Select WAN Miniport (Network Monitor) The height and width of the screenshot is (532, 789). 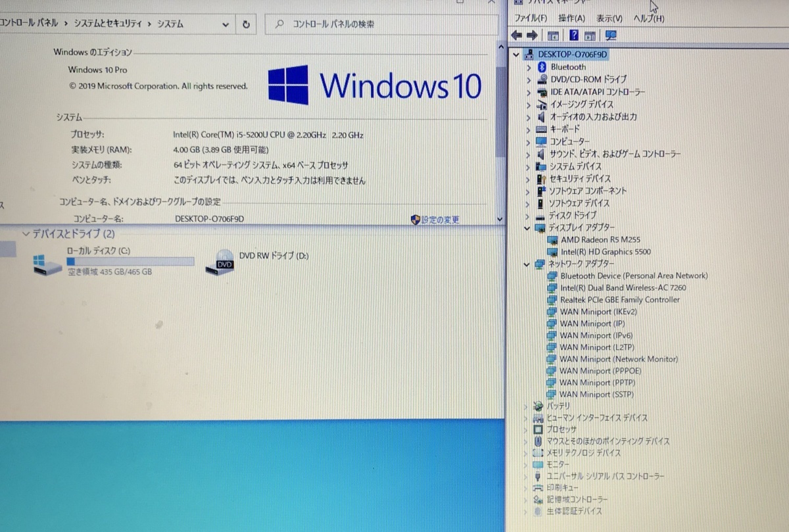coord(619,359)
